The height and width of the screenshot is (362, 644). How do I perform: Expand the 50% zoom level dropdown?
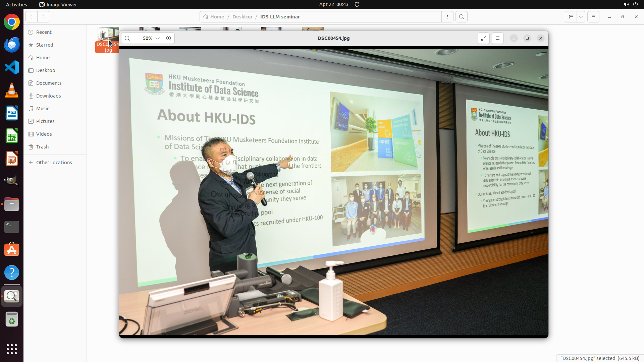click(x=157, y=38)
